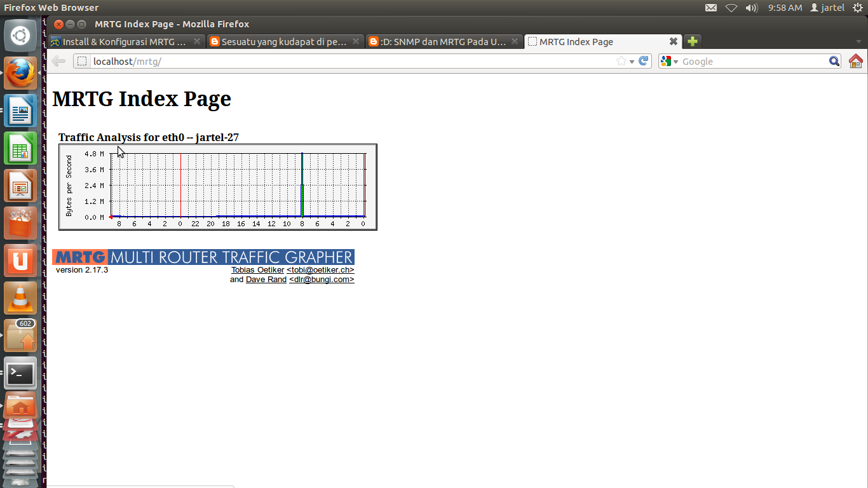The width and height of the screenshot is (868, 488).
Task: Minimize the Firefox window
Action: 70,24
